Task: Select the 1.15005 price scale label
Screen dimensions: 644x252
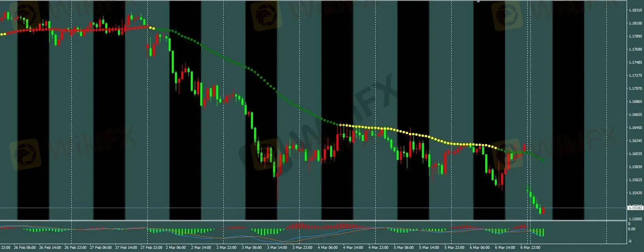Action: (x=635, y=219)
